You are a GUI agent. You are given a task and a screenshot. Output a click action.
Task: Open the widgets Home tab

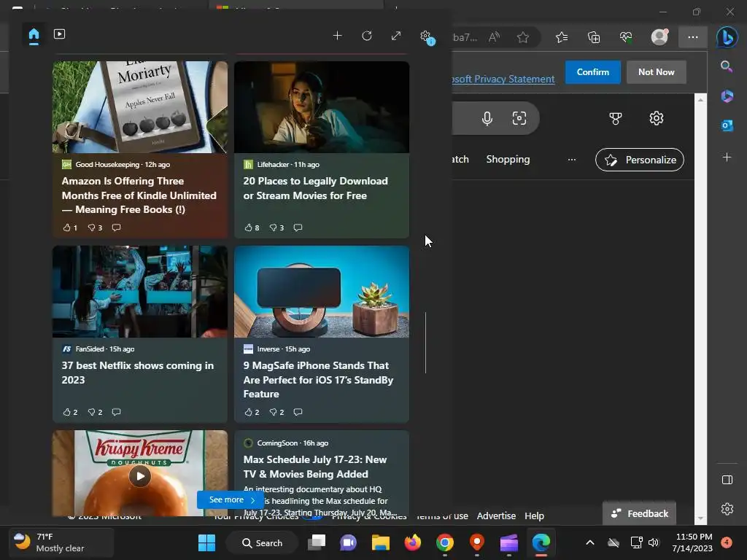[x=34, y=36]
